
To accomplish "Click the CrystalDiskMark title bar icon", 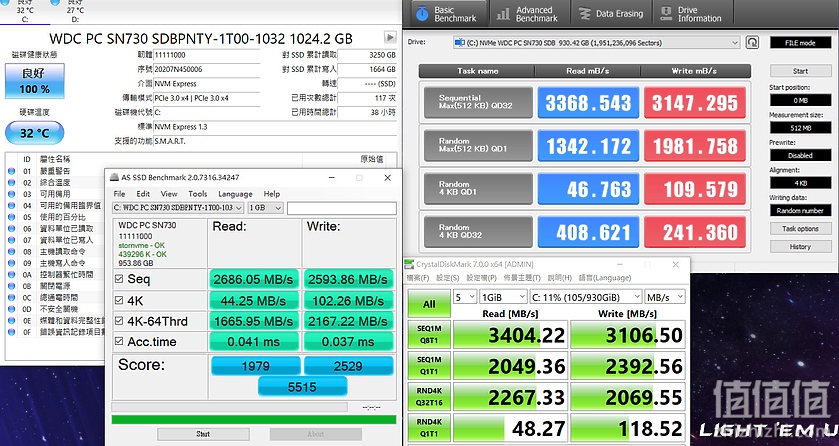I will click(409, 264).
